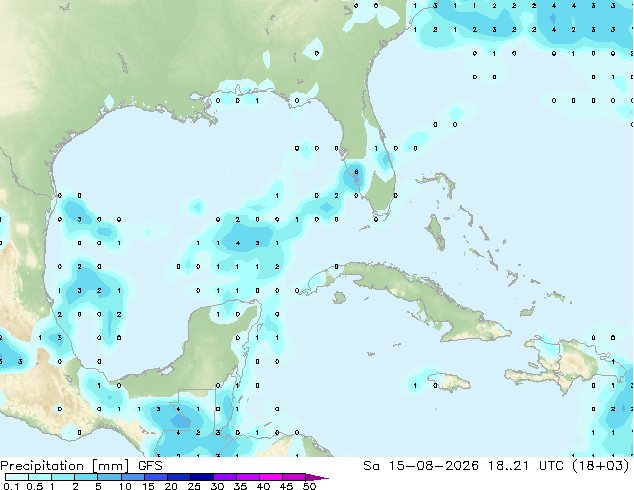Click the "Precipitation [mm]" title text
This screenshot has height=490, width=634.
65,466
